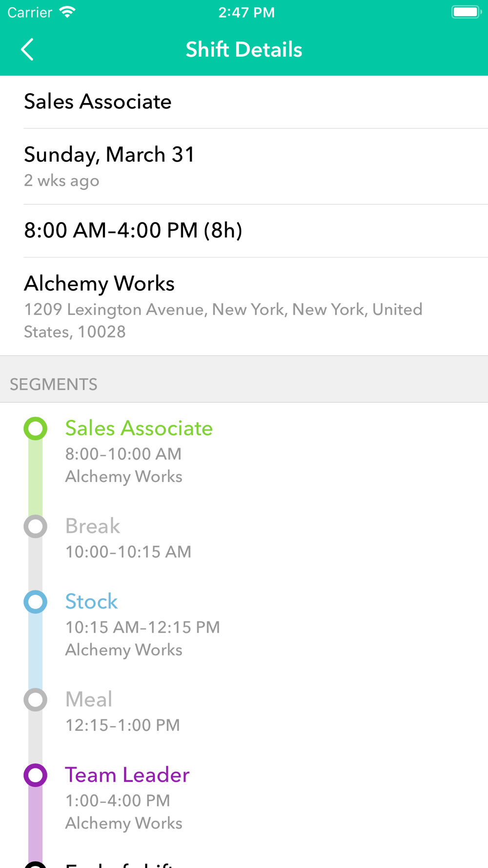This screenshot has width=488, height=868.
Task: Tap the battery indicator icon
Action: pos(466,12)
